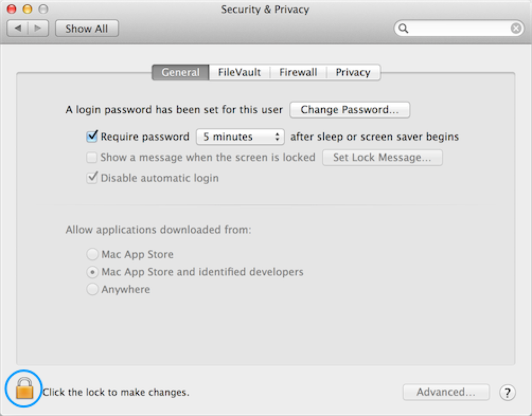This screenshot has width=532, height=416.
Task: Click the magnifying glass search icon
Action: 404,28
